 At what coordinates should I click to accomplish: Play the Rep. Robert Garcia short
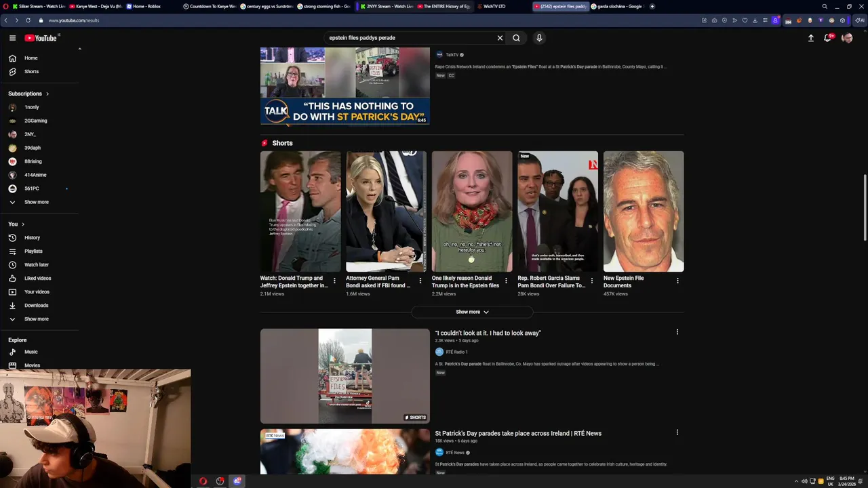point(557,211)
